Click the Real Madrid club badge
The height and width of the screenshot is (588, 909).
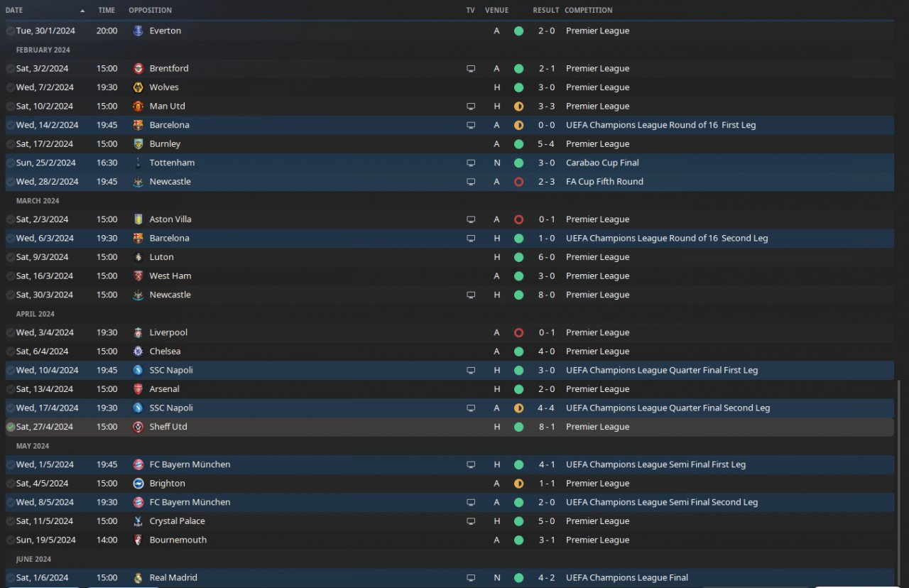point(138,578)
